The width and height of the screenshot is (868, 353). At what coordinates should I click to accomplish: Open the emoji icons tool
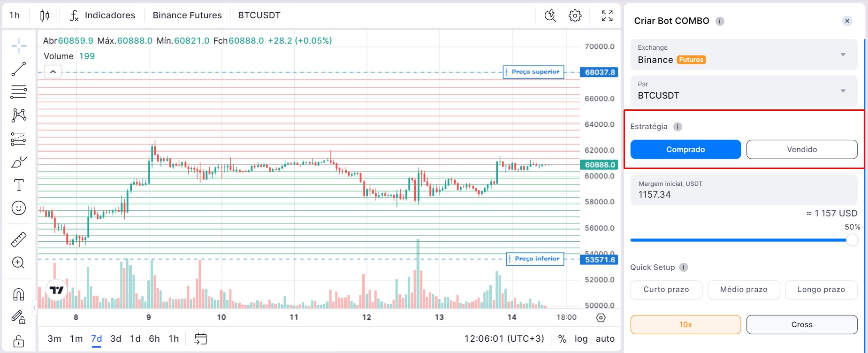pyautogui.click(x=19, y=208)
